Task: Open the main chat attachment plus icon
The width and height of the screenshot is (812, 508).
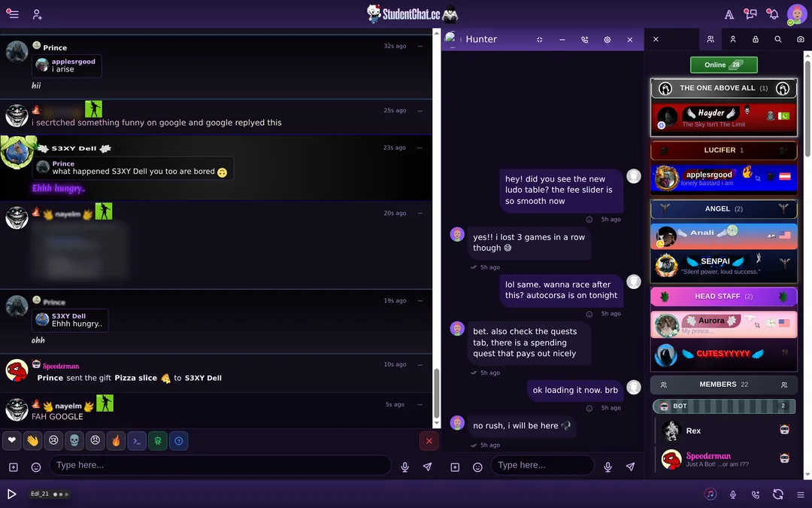Action: tap(14, 467)
